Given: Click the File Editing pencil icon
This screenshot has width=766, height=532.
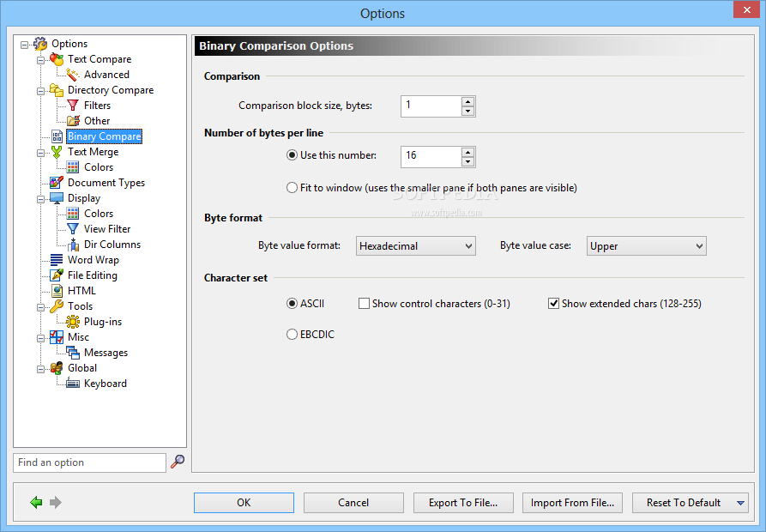Looking at the screenshot, I should click(x=57, y=275).
